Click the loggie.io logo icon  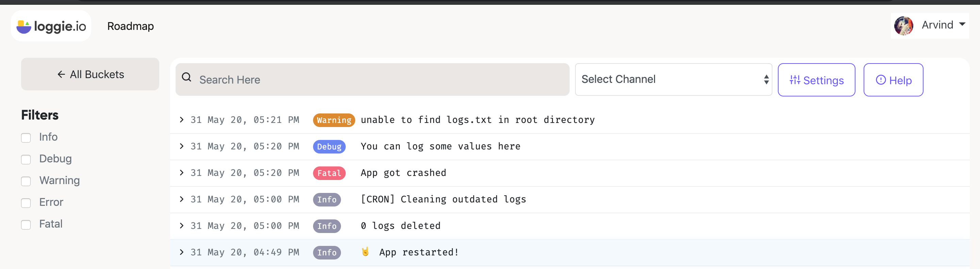(23, 25)
